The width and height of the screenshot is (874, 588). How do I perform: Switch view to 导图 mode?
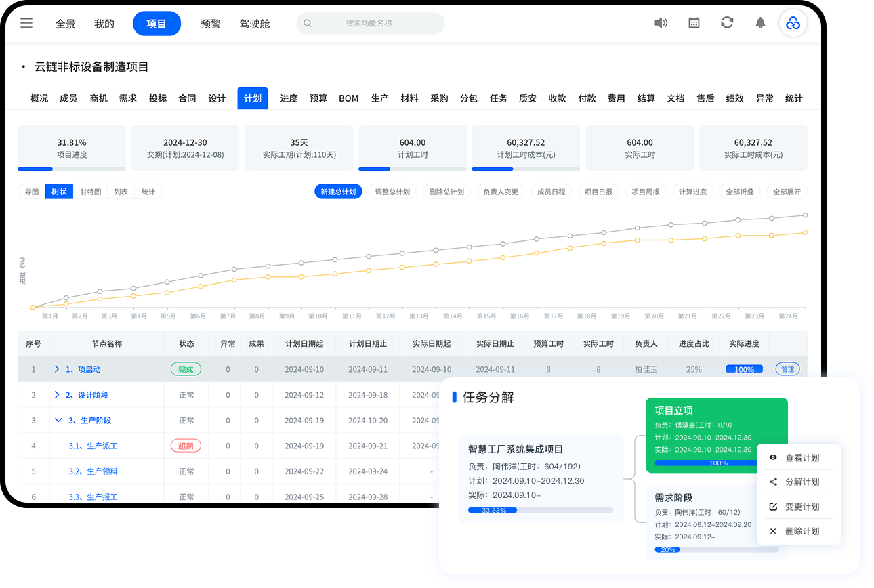[32, 192]
